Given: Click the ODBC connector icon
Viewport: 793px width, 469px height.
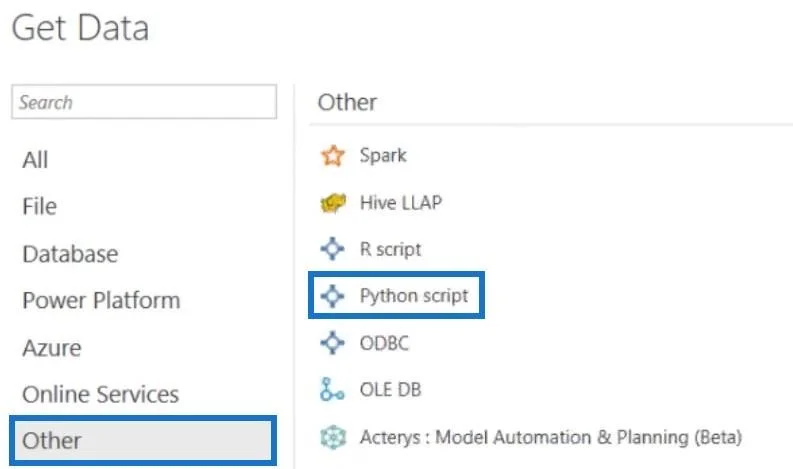Looking at the screenshot, I should click(x=332, y=343).
